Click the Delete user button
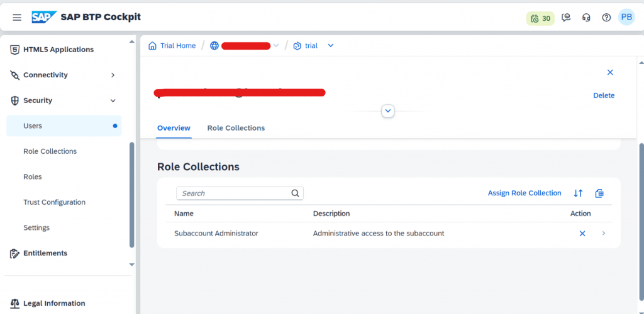Screen dimensions: 644x314 (604, 95)
